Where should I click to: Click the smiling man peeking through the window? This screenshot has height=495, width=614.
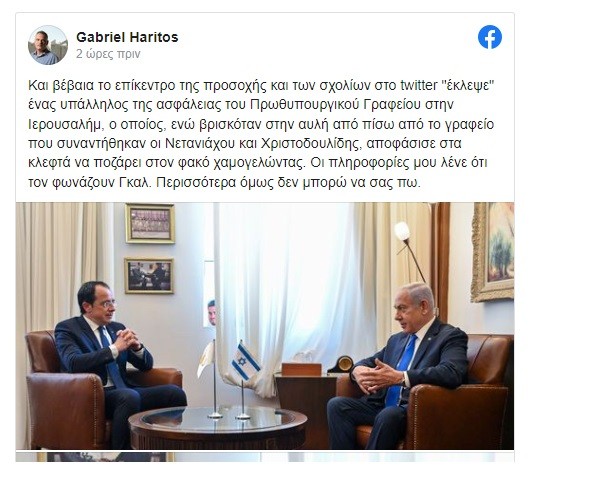point(211,312)
